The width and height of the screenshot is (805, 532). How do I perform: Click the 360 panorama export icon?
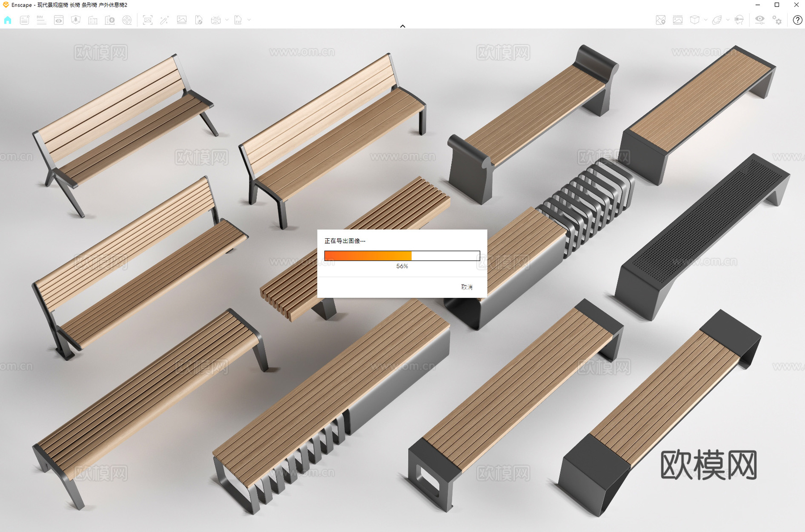(216, 20)
